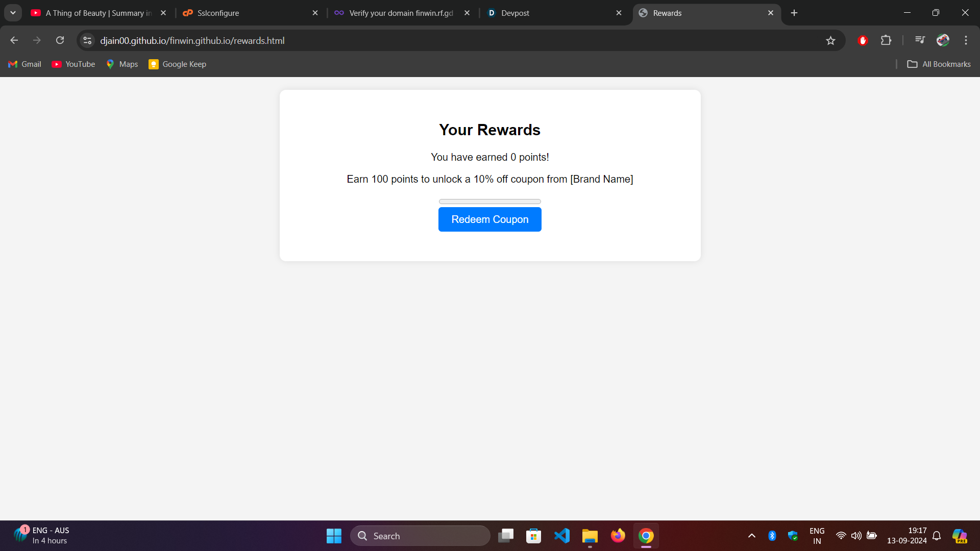Click the rewards points progress bar
The height and width of the screenshot is (551, 980).
(489, 202)
